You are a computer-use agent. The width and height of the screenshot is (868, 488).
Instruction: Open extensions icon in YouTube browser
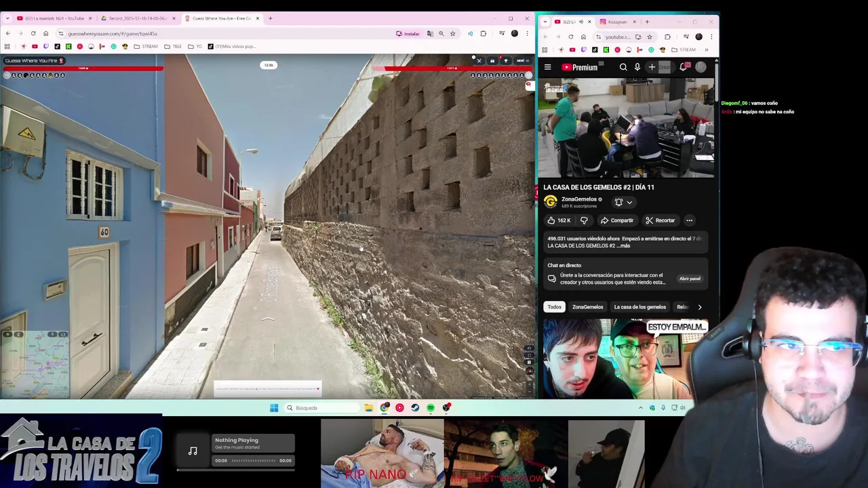click(667, 37)
